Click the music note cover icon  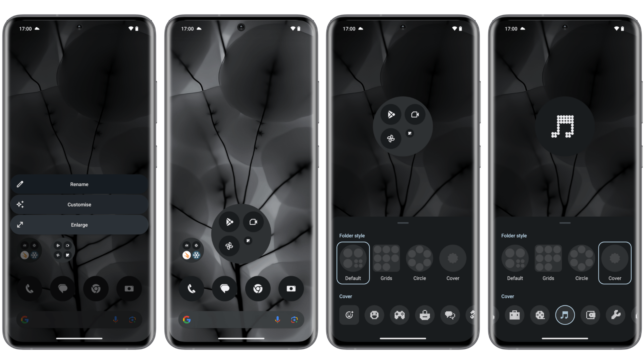coord(564,315)
